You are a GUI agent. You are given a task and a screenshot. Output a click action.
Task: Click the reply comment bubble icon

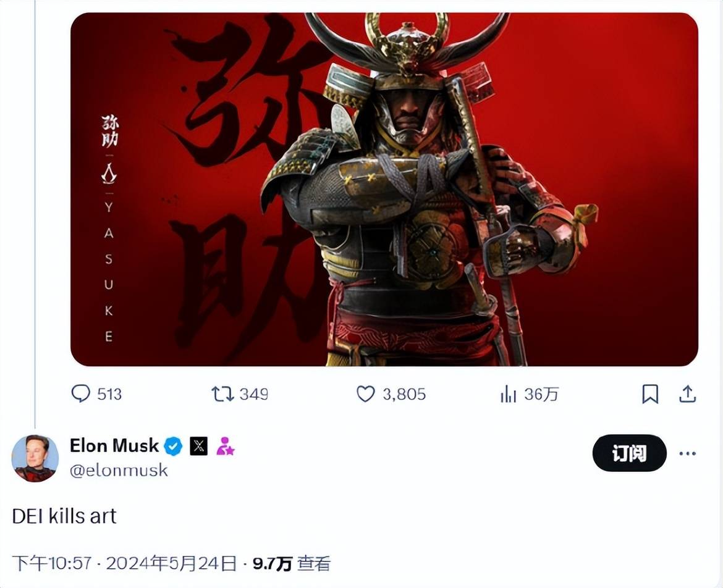click(81, 394)
